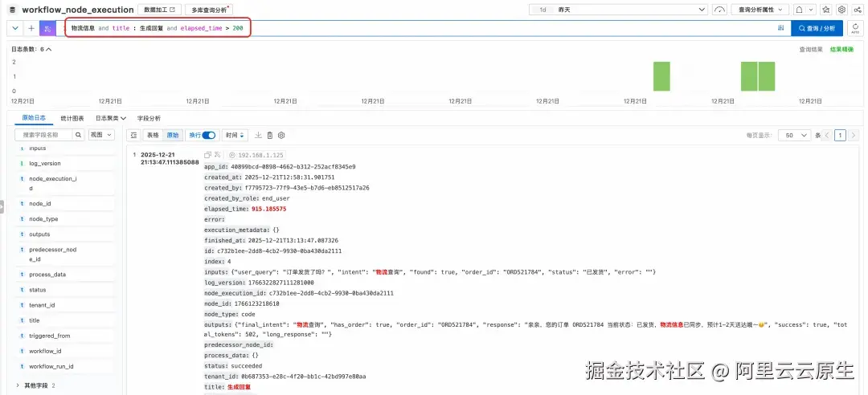Image resolution: width=868 pixels, height=395 pixels.
Task: Go to next page arrow
Action: tap(854, 135)
